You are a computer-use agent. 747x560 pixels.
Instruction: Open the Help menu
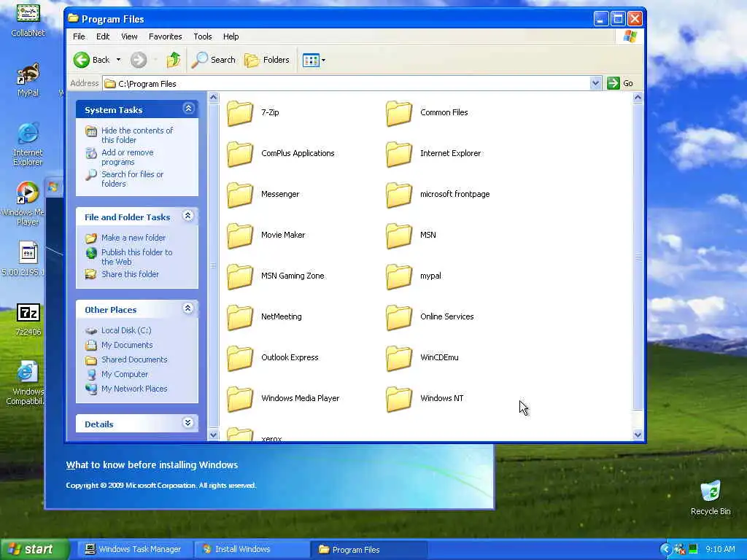(x=231, y=36)
